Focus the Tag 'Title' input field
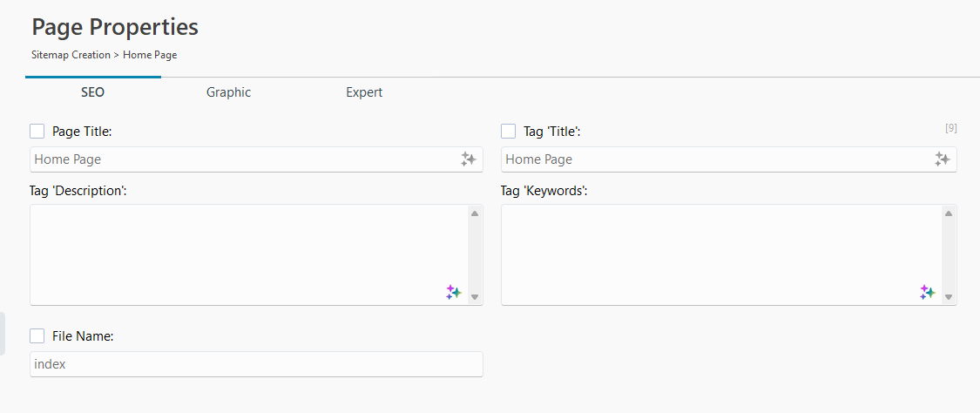Viewport: 980px width, 413px height. [x=714, y=159]
